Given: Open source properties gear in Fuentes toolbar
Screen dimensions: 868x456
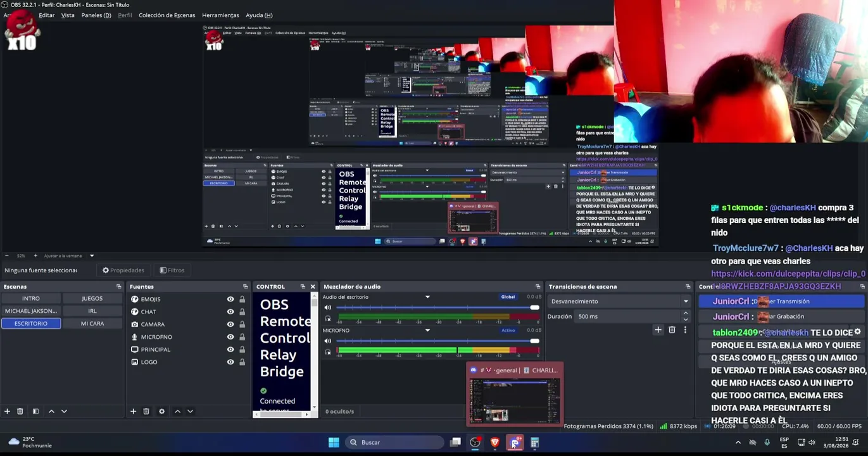Looking at the screenshot, I should (161, 411).
